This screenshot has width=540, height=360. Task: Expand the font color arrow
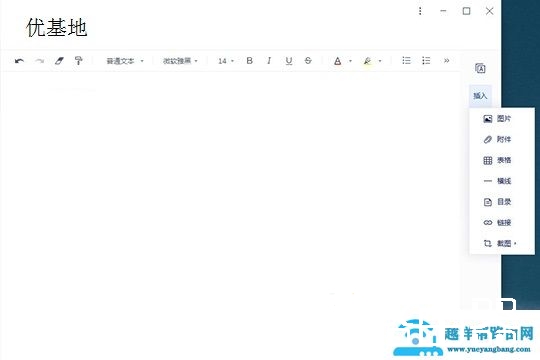pos(350,61)
